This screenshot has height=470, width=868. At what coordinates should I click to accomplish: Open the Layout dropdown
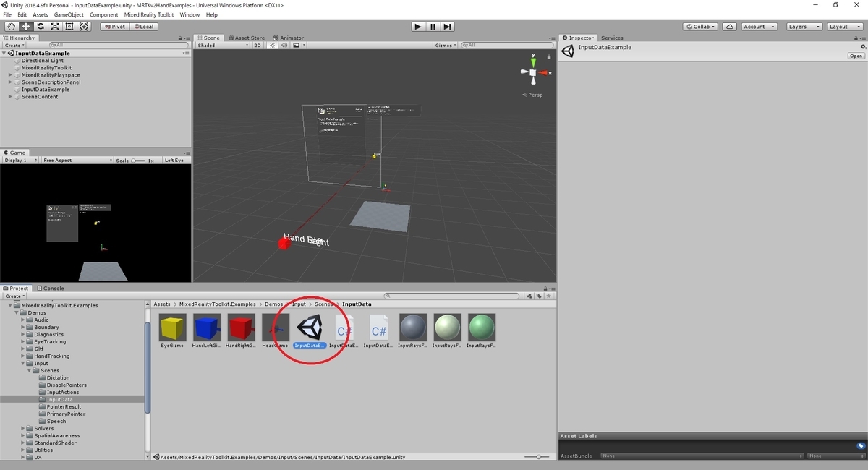pos(844,27)
